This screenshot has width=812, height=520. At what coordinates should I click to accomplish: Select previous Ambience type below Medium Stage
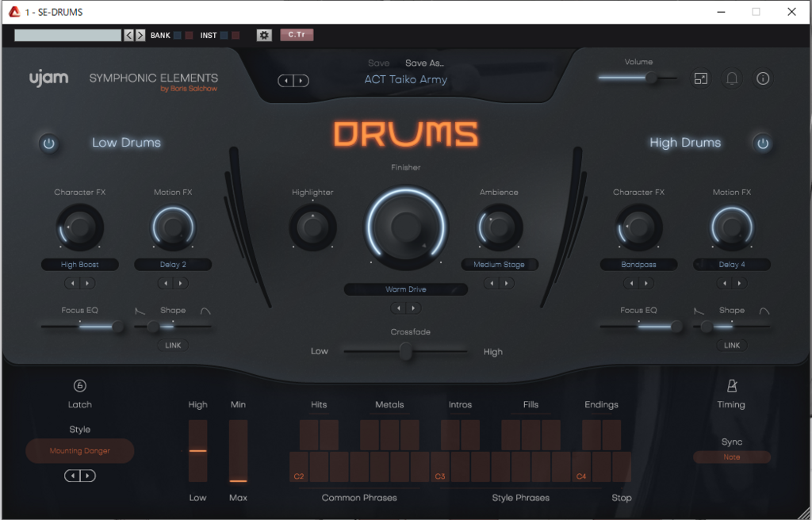coord(492,283)
